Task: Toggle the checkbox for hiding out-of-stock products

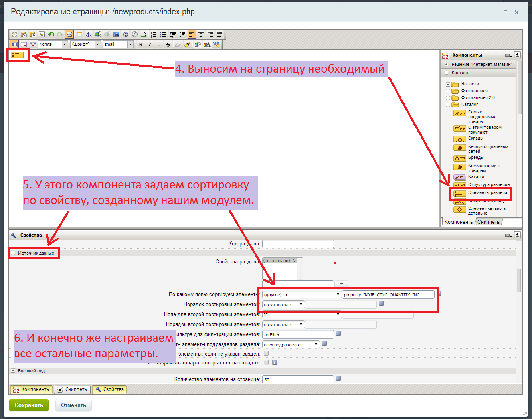Action: 266,362
